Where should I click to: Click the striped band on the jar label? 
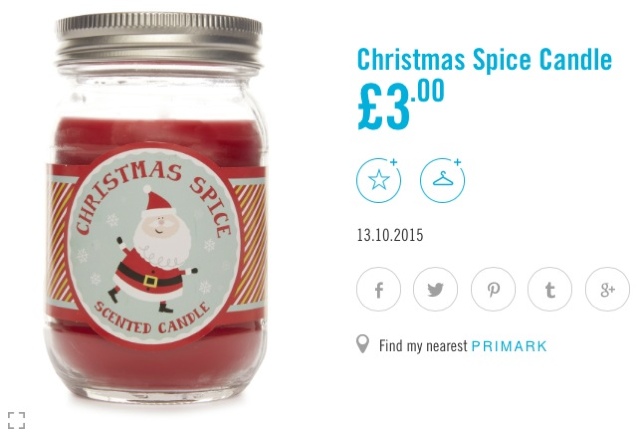[x=249, y=244]
